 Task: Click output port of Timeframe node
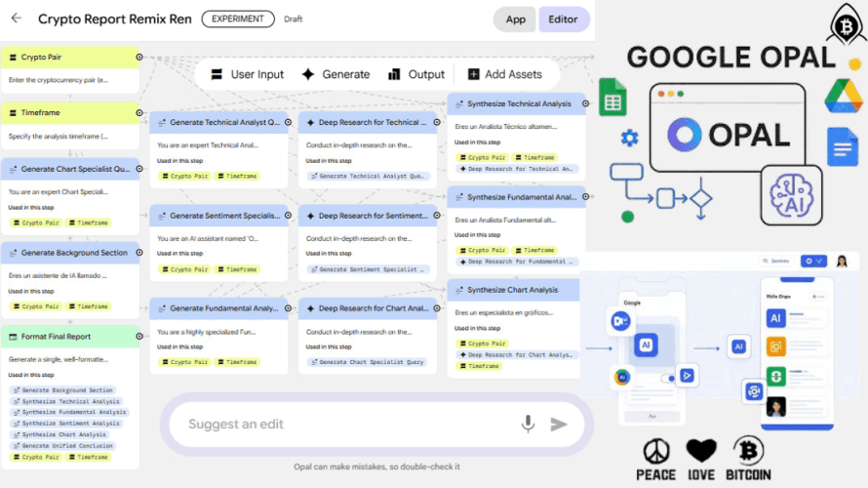tap(139, 113)
